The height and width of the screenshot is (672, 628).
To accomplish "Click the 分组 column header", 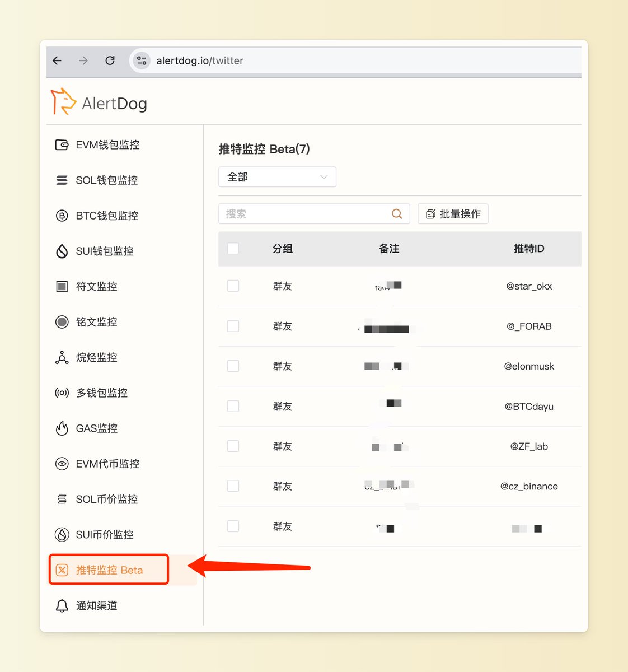I will click(283, 249).
